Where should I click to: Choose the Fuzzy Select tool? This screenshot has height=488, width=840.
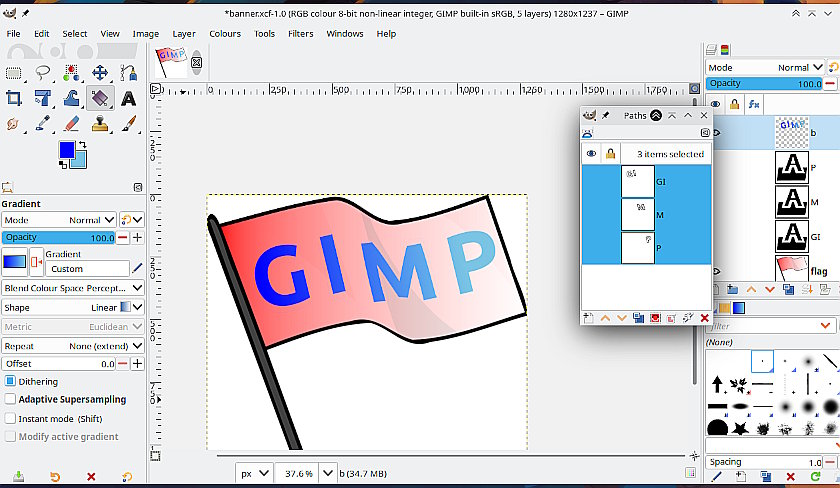(71, 72)
